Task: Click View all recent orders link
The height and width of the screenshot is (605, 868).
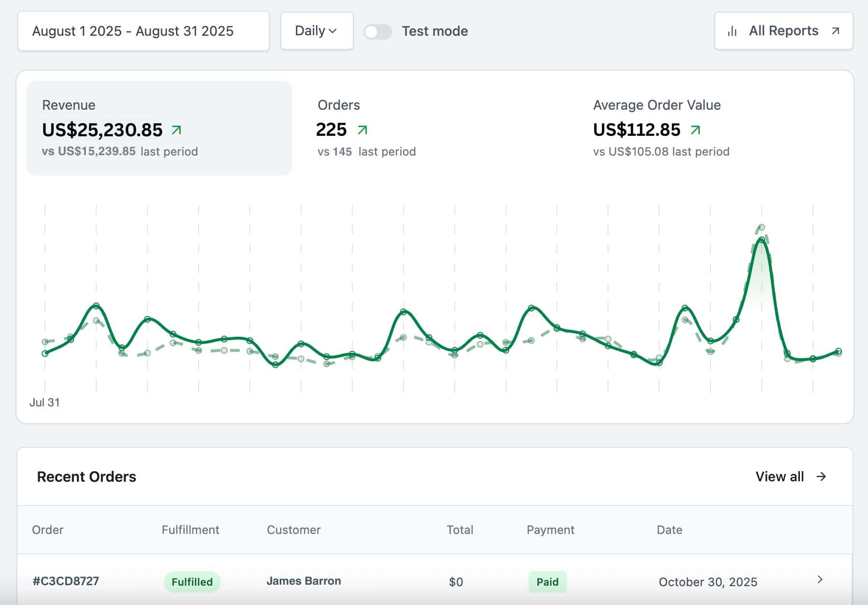Action: coord(779,476)
